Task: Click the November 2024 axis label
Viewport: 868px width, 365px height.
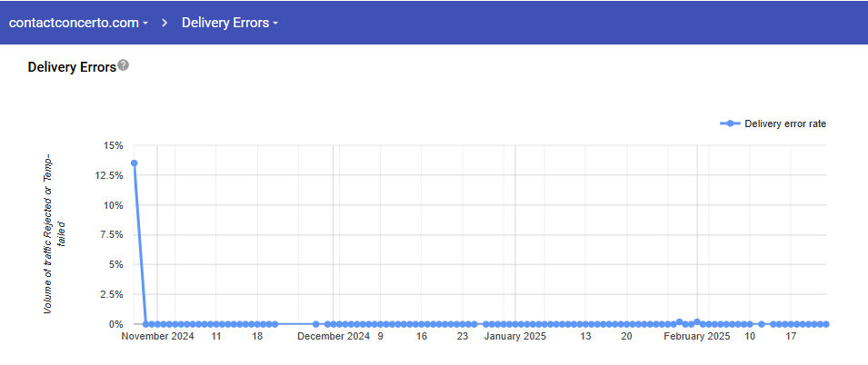Action: pyautogui.click(x=158, y=336)
